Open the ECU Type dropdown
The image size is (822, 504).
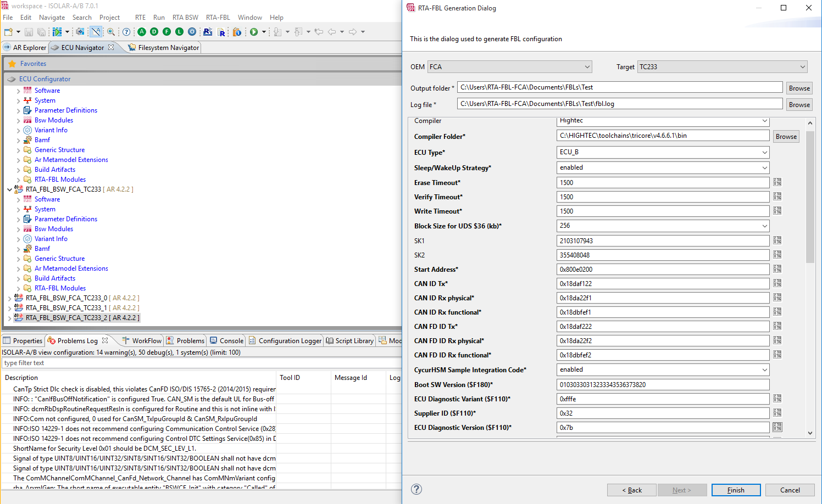coord(663,152)
